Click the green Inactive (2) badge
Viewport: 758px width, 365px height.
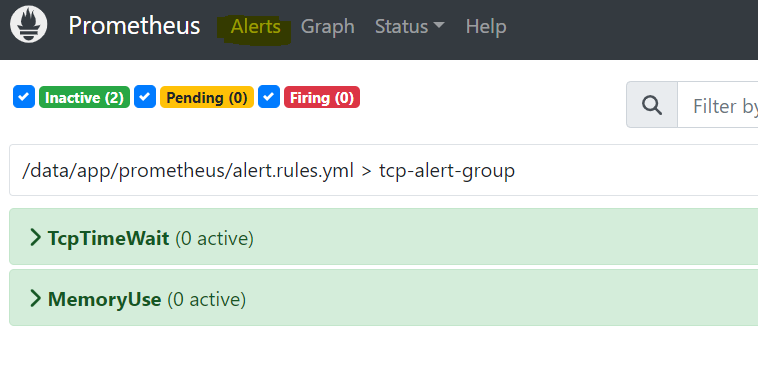coord(85,97)
